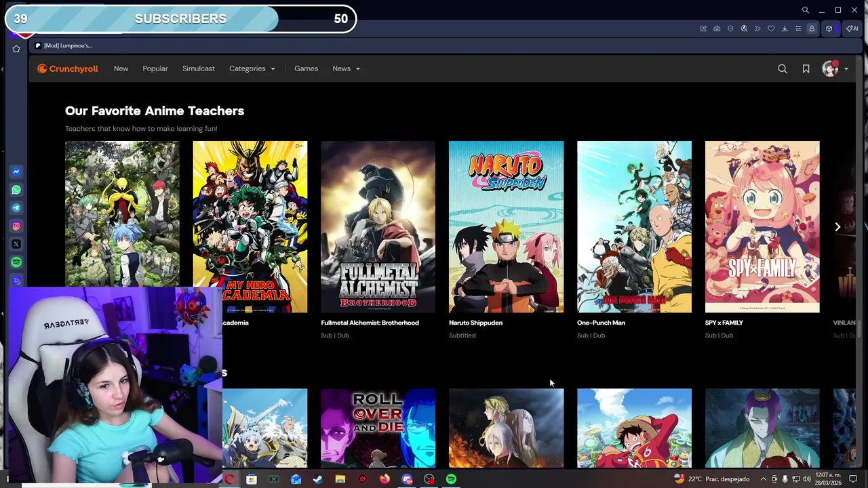Open Messenger in the browser sidebar
The image size is (868, 488).
[16, 172]
